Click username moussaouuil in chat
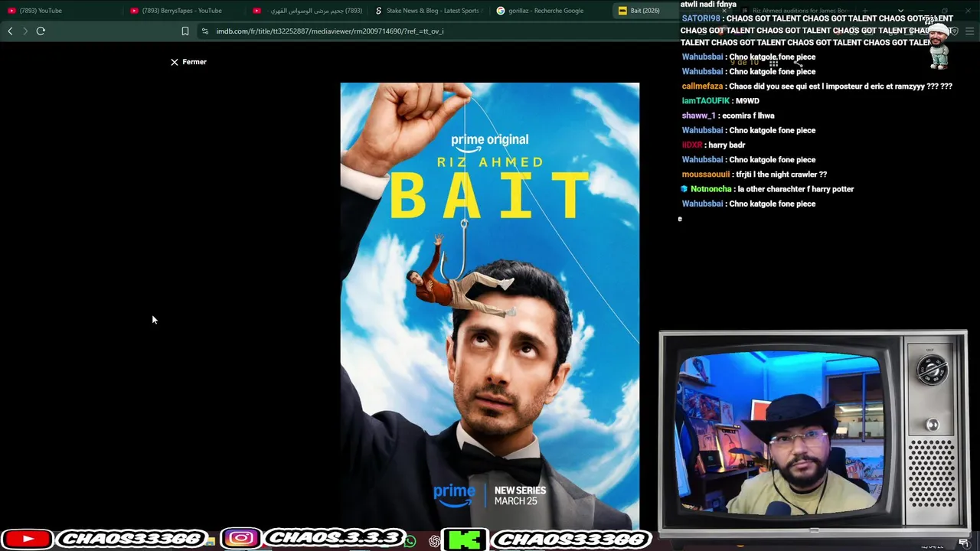 point(705,174)
